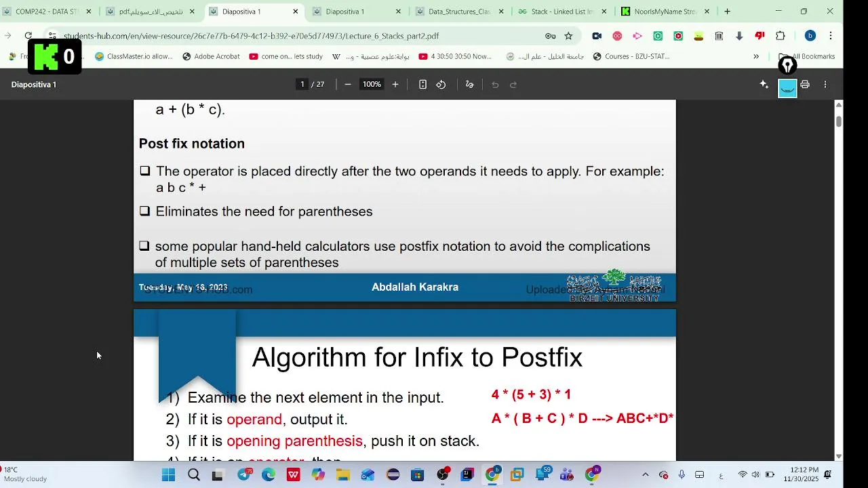Open Chrome downloads arrow icon
The width and height of the screenshot is (868, 488).
pos(739,36)
